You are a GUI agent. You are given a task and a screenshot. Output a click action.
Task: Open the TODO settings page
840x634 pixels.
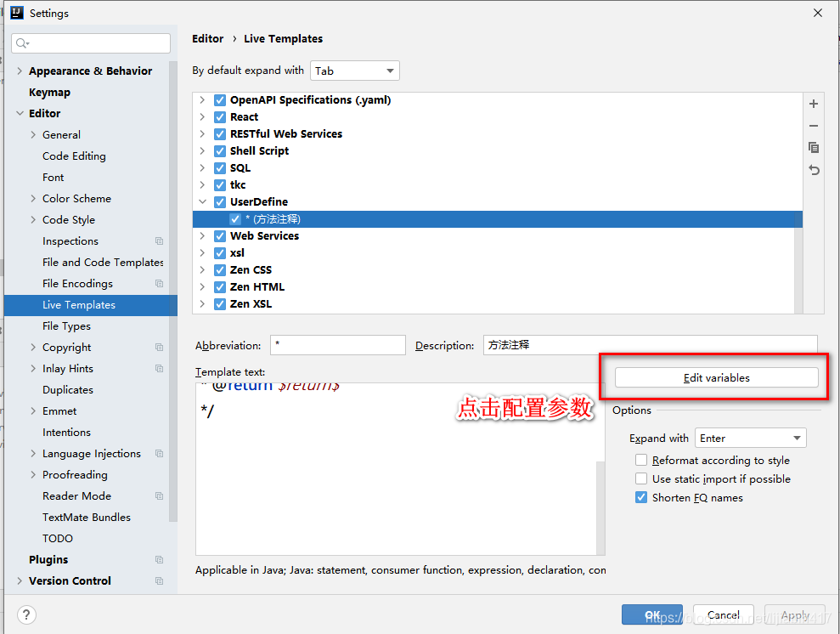click(x=57, y=539)
